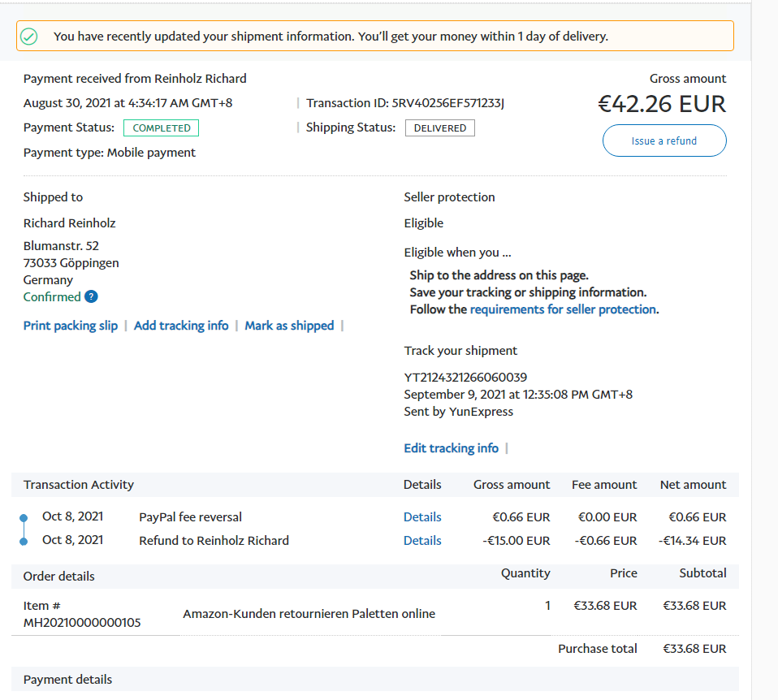Click the green success checkmark icon
Screen dimensions: 778x700
click(x=29, y=37)
